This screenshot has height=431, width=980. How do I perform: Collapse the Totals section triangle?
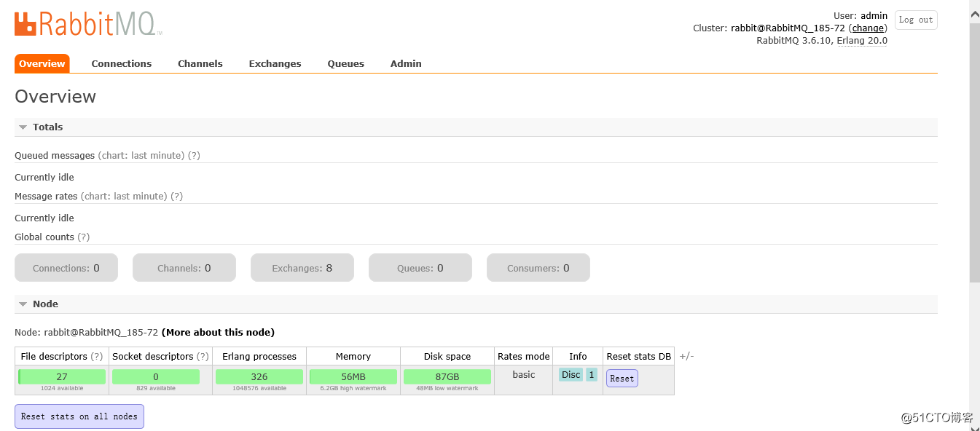[x=23, y=127]
